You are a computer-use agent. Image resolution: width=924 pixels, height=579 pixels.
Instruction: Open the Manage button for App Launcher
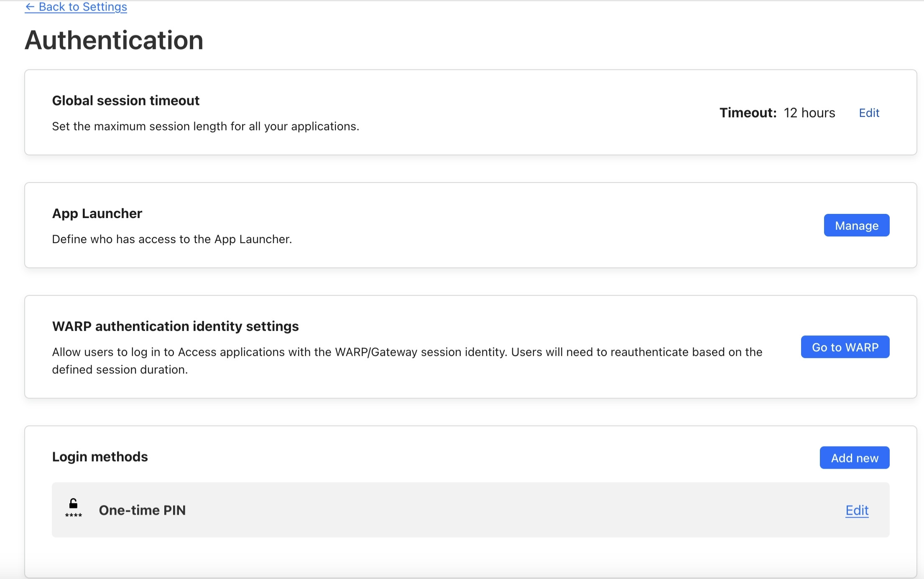tap(856, 225)
